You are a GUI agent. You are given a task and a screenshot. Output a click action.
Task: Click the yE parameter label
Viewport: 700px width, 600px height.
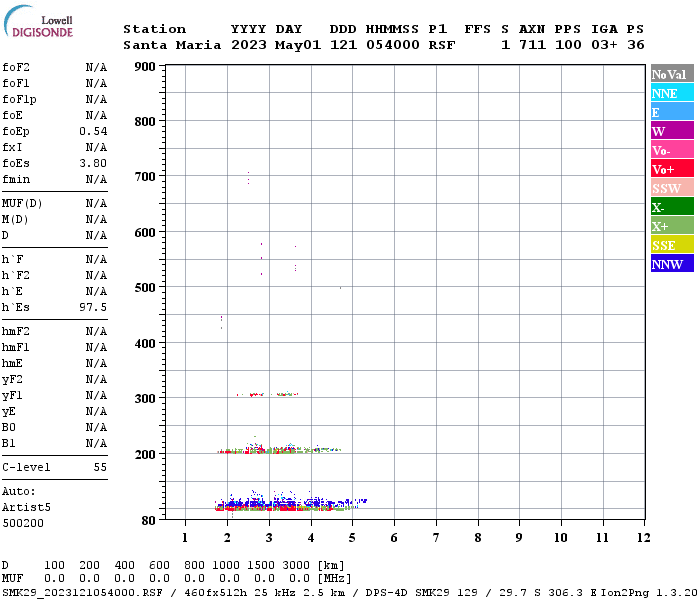[8, 412]
